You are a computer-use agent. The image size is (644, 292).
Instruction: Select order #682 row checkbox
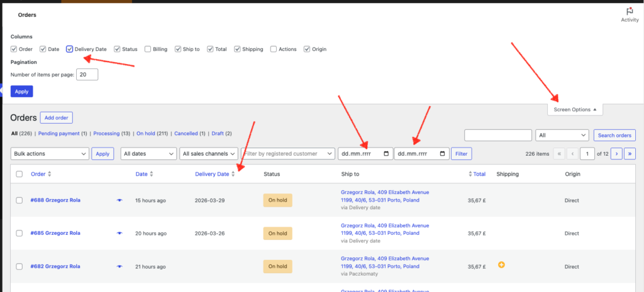19,267
